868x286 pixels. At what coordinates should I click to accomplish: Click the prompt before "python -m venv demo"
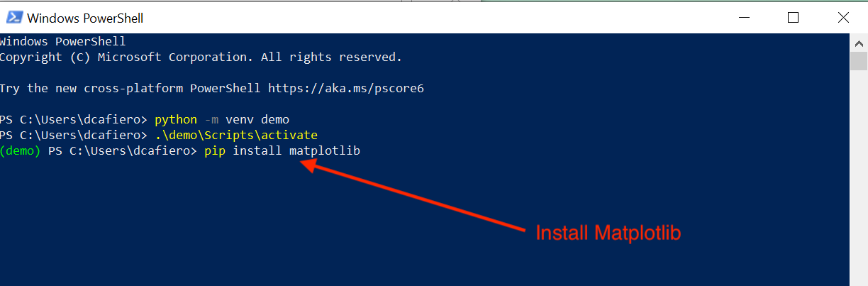[73, 119]
